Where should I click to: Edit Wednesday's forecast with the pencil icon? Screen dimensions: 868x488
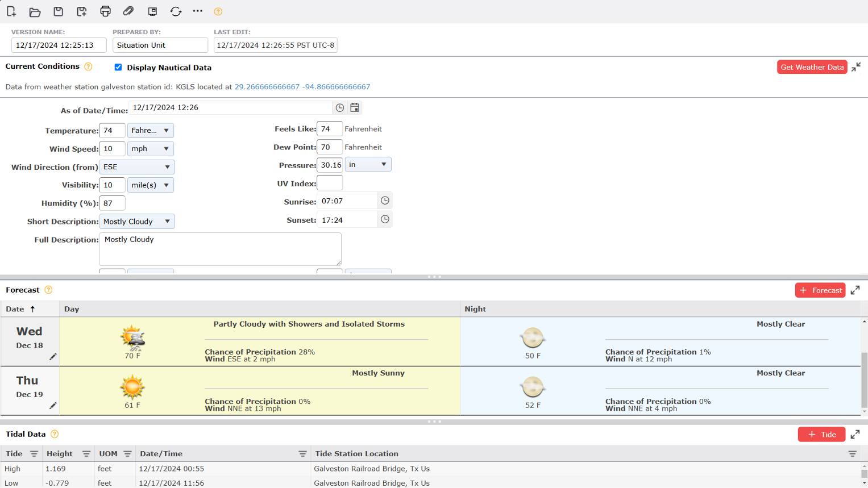(53, 357)
